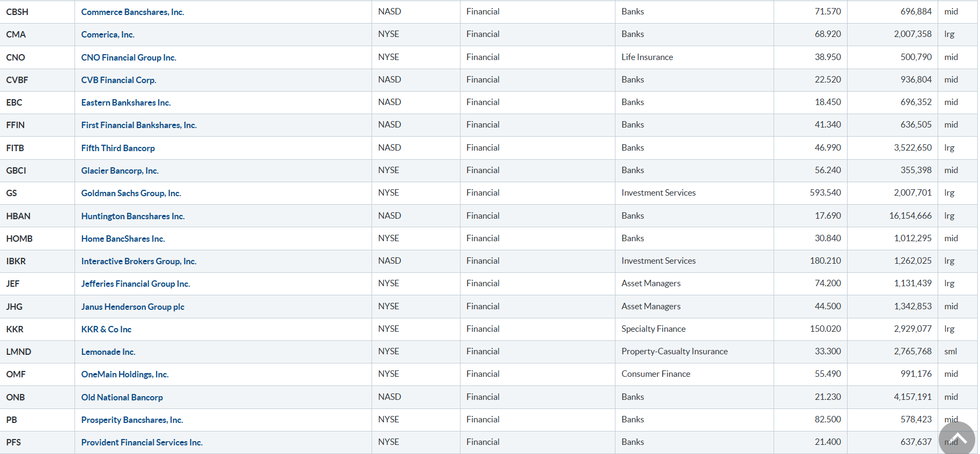
Task: Select the OneMain Holdings, Inc. link
Action: click(125, 374)
